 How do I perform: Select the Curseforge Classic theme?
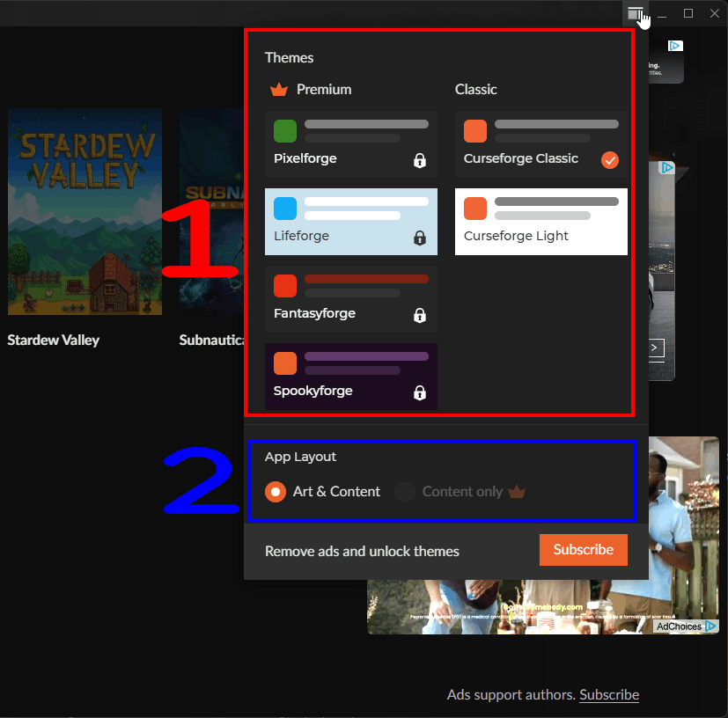coord(540,144)
